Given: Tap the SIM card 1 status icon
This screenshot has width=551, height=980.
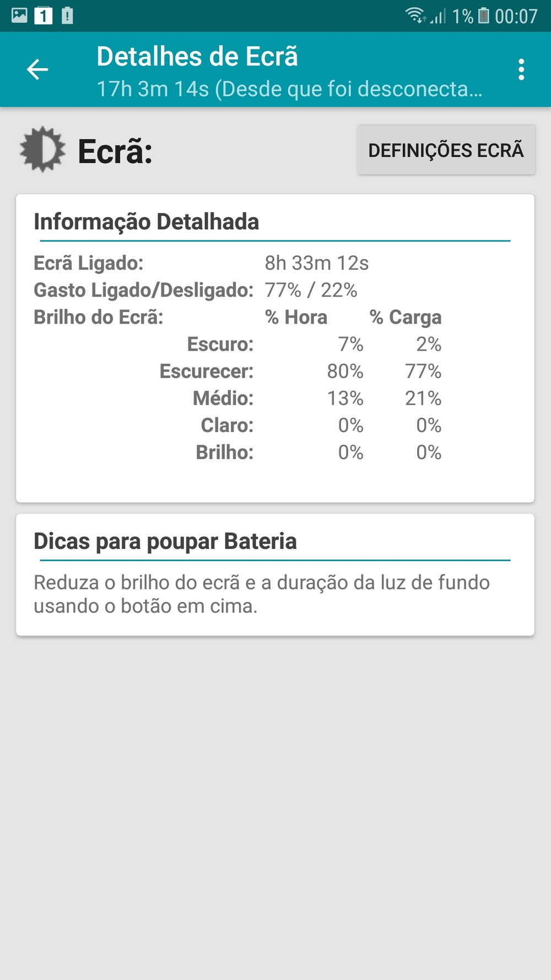Looking at the screenshot, I should [44, 16].
